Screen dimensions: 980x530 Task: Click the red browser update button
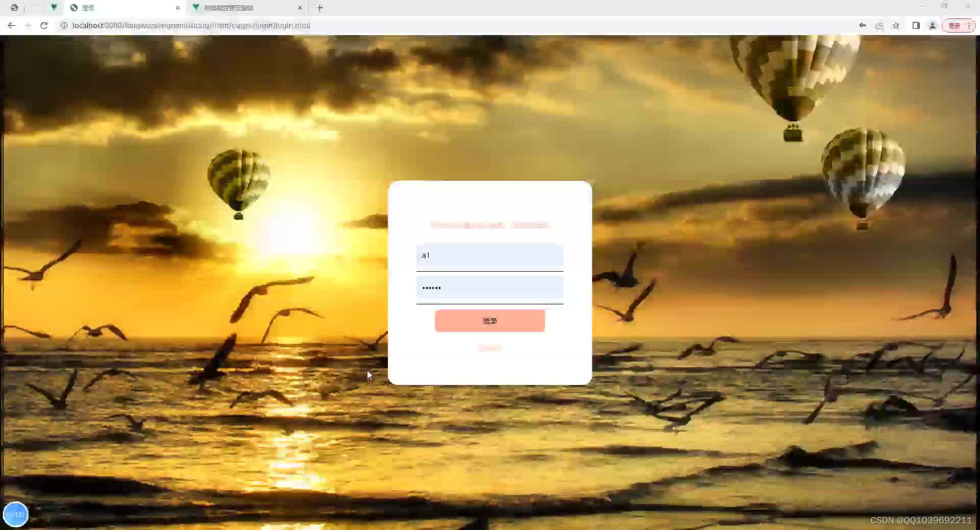click(x=958, y=26)
